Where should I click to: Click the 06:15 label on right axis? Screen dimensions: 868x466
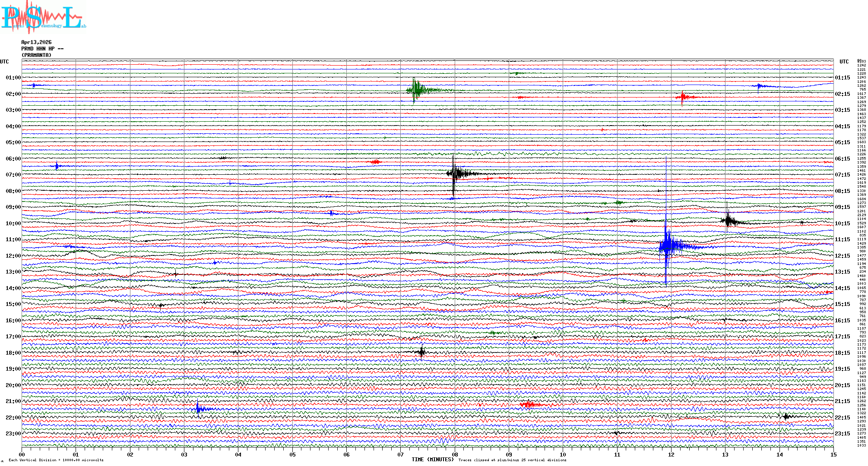(x=842, y=159)
